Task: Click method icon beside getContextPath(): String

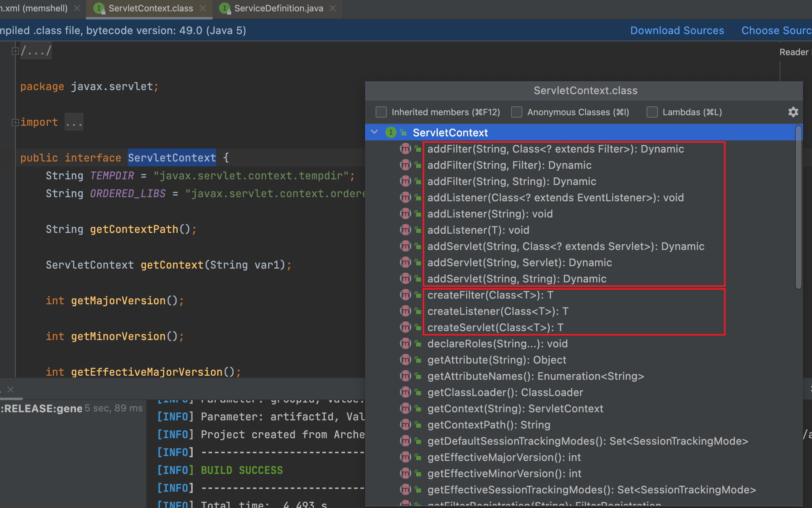Action: (x=406, y=425)
